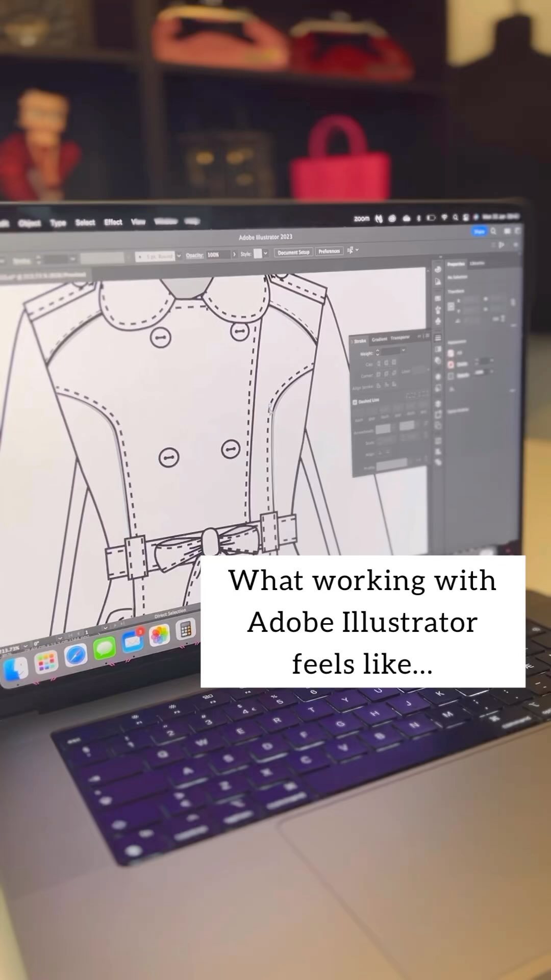The width and height of the screenshot is (551, 980).
Task: Click the Opacity 100% field in control bar
Action: (x=219, y=254)
